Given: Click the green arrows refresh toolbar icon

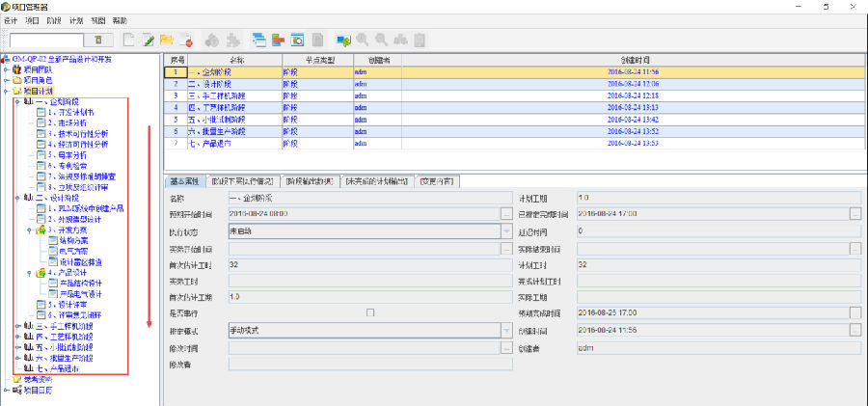Looking at the screenshot, I should pos(343,40).
